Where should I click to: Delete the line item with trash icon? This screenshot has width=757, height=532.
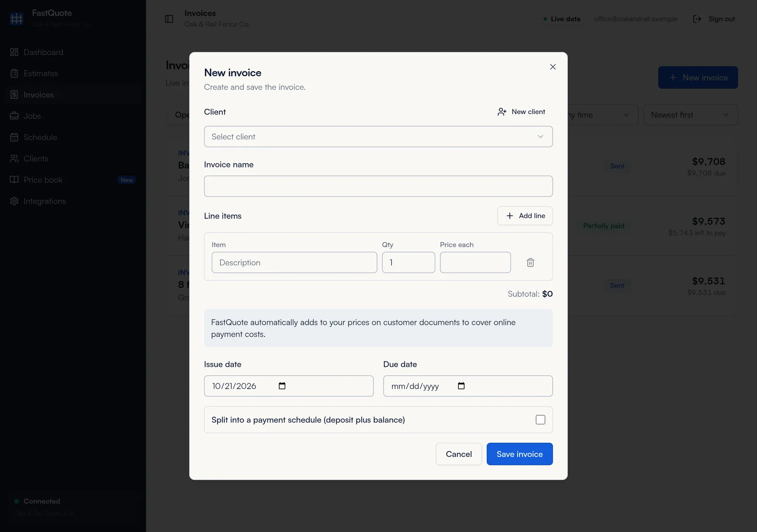pyautogui.click(x=530, y=262)
